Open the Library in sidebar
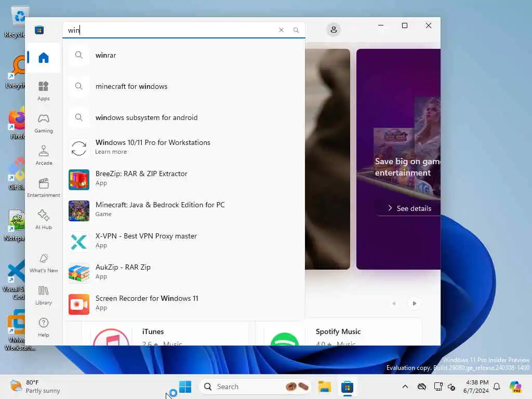Screen dimensions: 532x399 point(44,295)
